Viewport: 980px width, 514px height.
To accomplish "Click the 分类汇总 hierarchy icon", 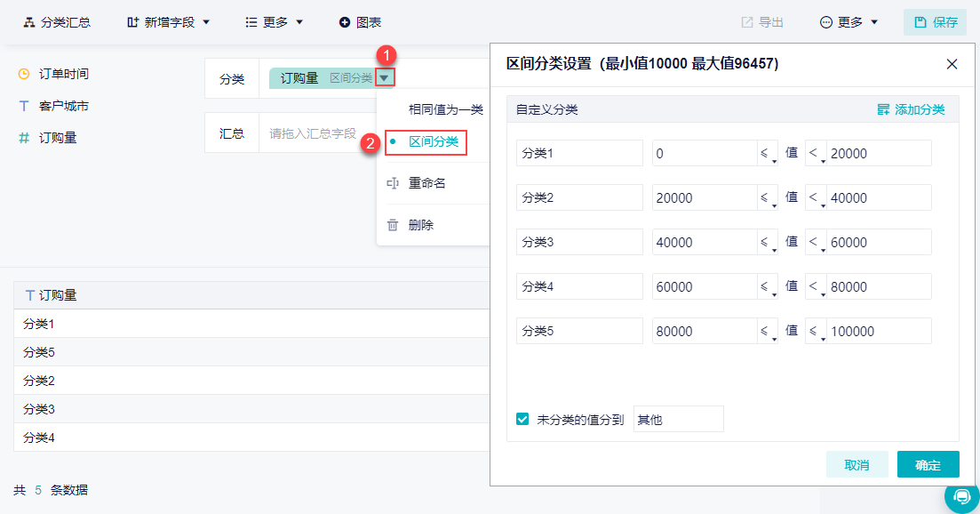I will (x=28, y=22).
